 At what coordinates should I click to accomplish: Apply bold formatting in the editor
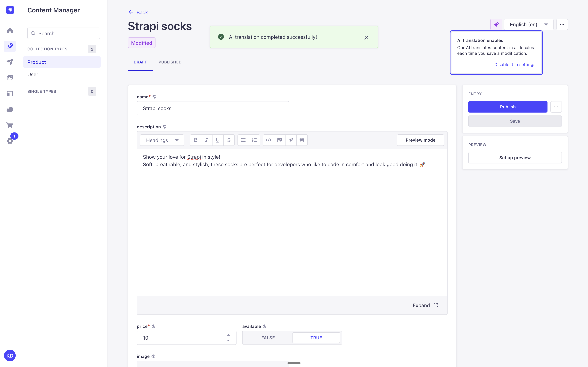click(195, 140)
